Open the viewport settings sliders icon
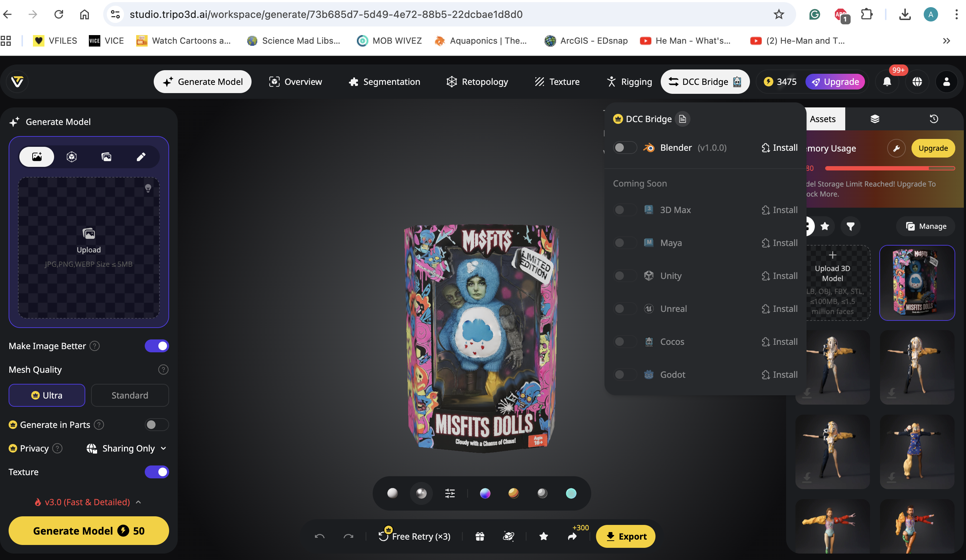The height and width of the screenshot is (560, 966). tap(450, 493)
